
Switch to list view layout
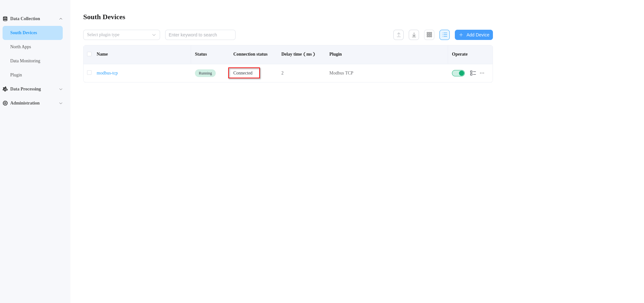click(444, 35)
